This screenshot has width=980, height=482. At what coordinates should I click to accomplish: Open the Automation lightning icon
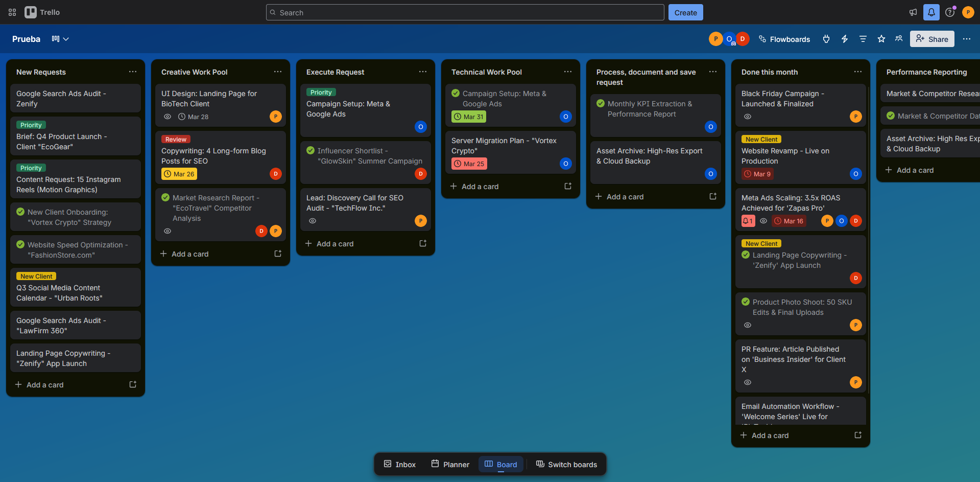[845, 39]
